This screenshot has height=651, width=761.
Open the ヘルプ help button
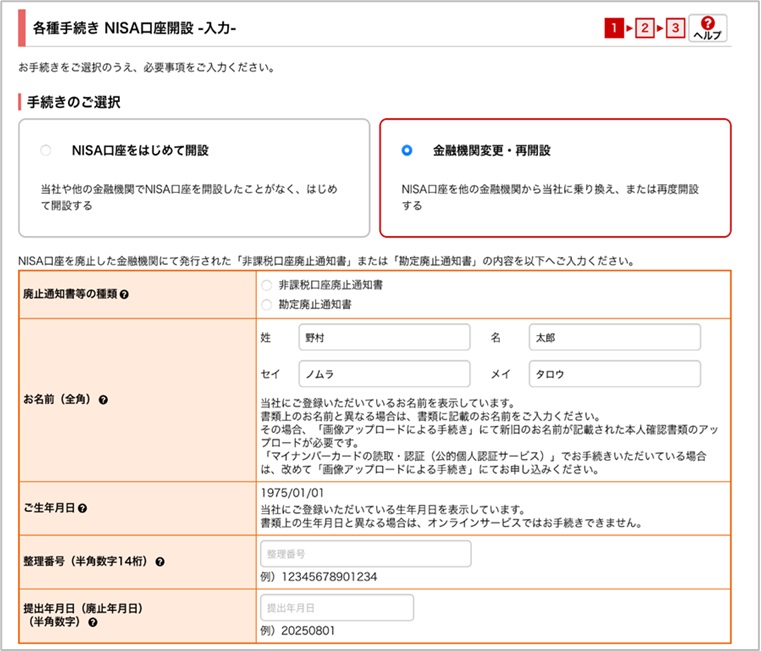pos(707,27)
